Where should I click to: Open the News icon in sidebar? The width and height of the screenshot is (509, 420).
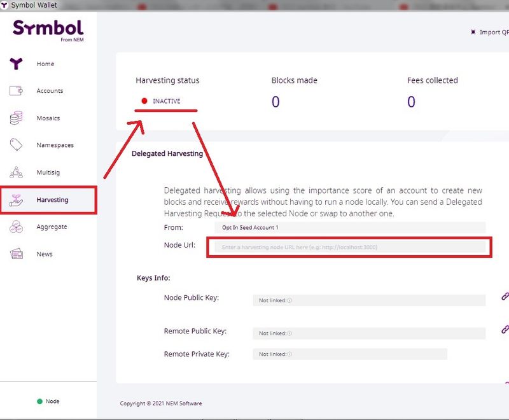pos(16,254)
